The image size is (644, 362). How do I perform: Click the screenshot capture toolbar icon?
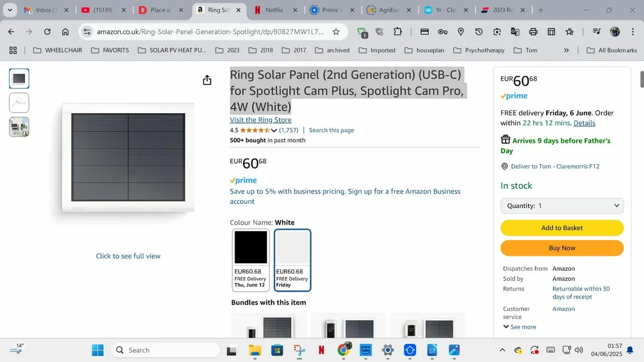pos(497,32)
